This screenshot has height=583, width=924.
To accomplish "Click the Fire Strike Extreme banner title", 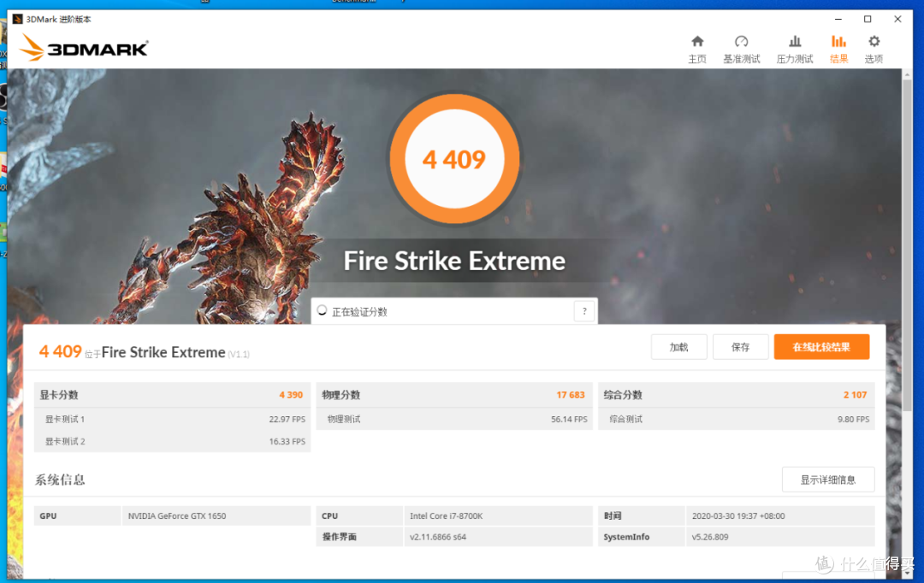I will tap(454, 261).
